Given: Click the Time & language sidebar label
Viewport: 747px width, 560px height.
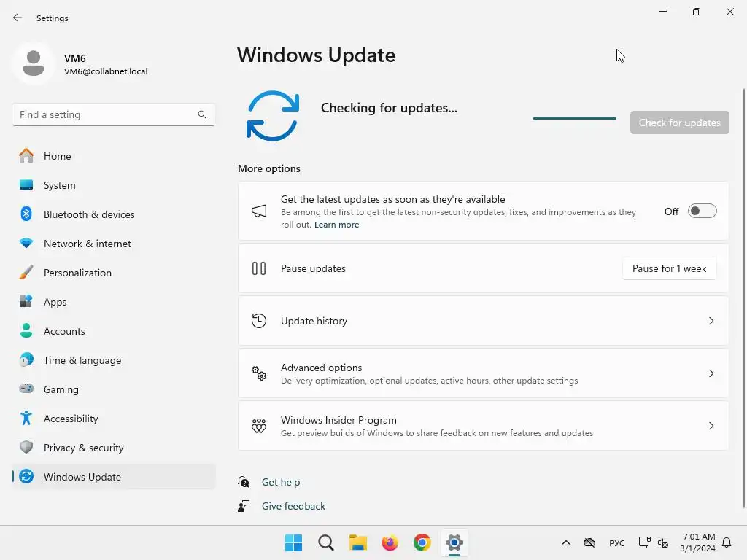Looking at the screenshot, I should pyautogui.click(x=82, y=360).
